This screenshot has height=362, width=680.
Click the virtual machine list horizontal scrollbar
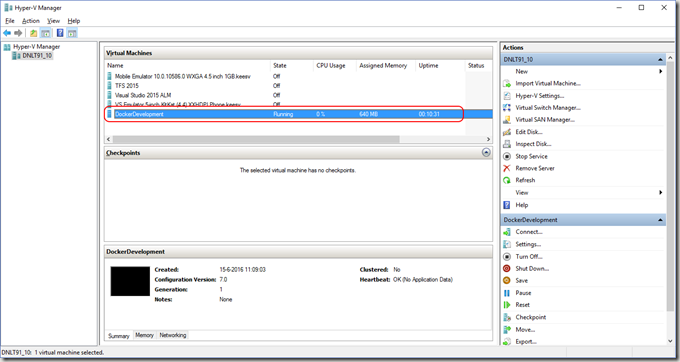[x=256, y=139]
